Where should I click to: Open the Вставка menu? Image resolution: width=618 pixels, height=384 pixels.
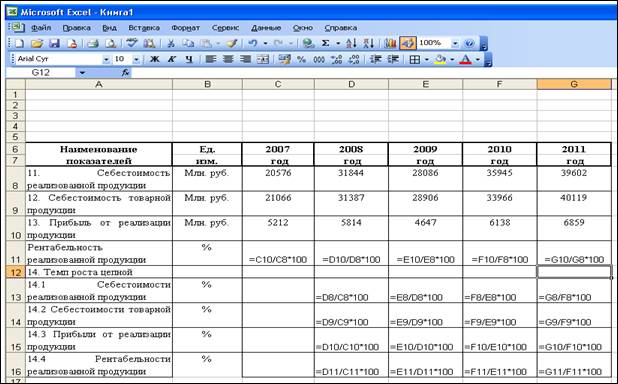tap(144, 28)
